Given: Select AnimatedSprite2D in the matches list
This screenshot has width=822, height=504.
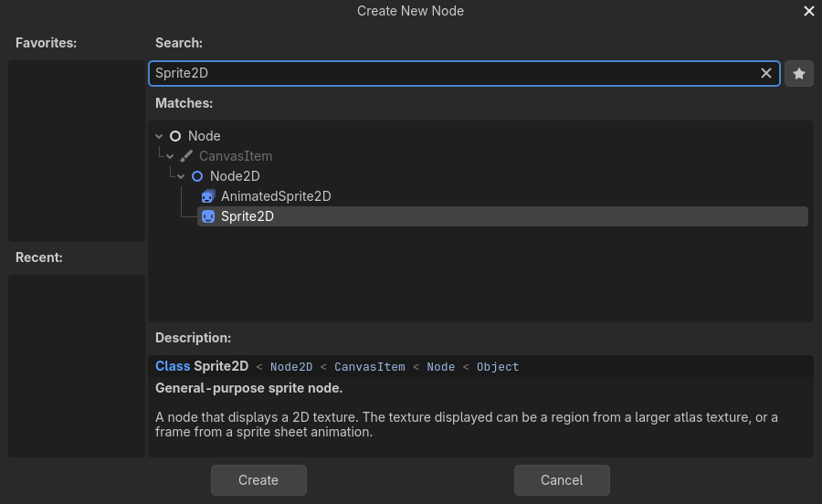Looking at the screenshot, I should (275, 196).
